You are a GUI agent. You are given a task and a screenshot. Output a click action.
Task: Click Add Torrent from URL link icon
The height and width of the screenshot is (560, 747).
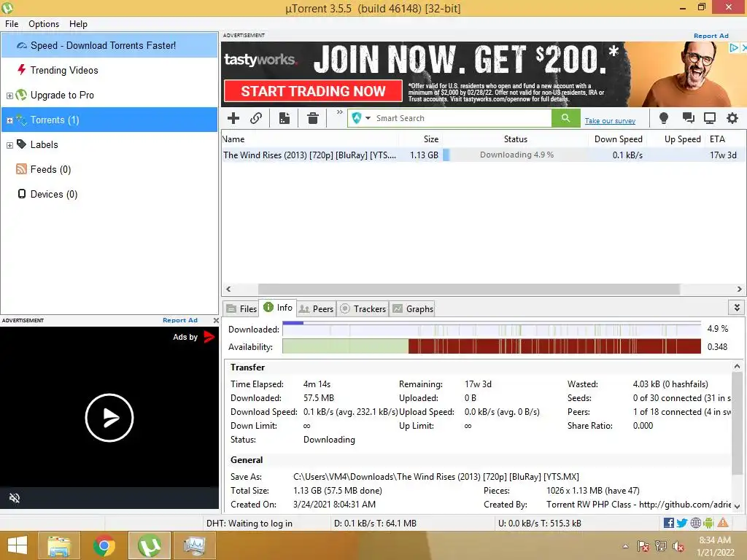pos(256,118)
